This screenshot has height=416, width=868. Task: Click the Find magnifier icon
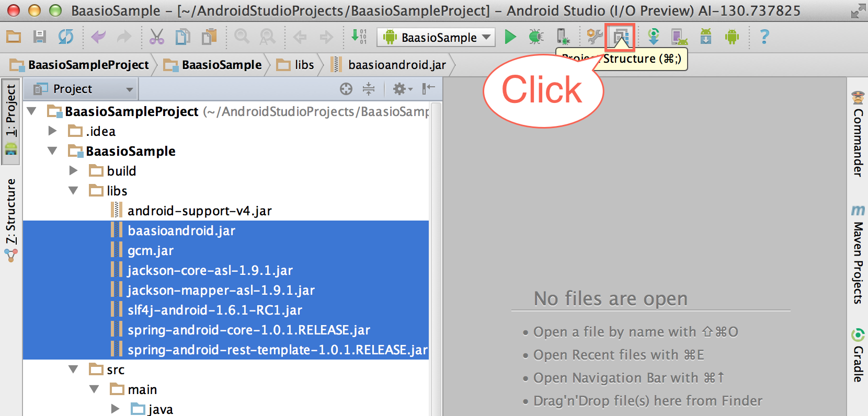(x=242, y=37)
